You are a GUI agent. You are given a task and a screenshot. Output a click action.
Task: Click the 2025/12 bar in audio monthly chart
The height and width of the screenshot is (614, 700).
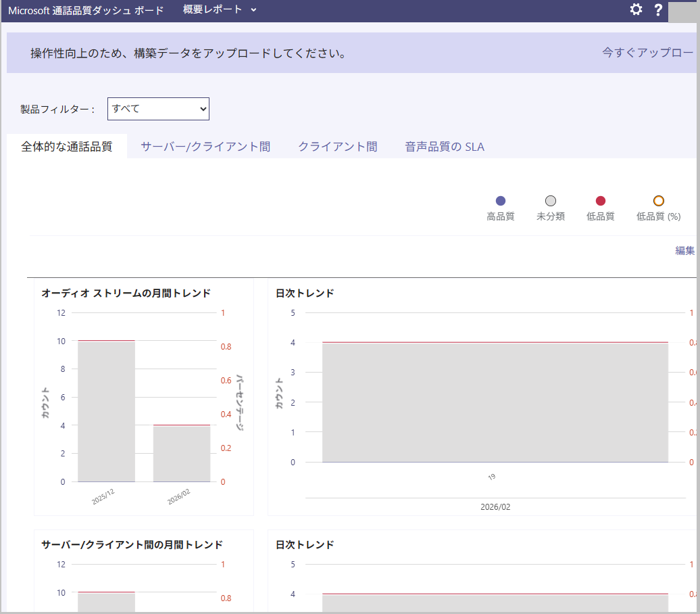point(106,411)
